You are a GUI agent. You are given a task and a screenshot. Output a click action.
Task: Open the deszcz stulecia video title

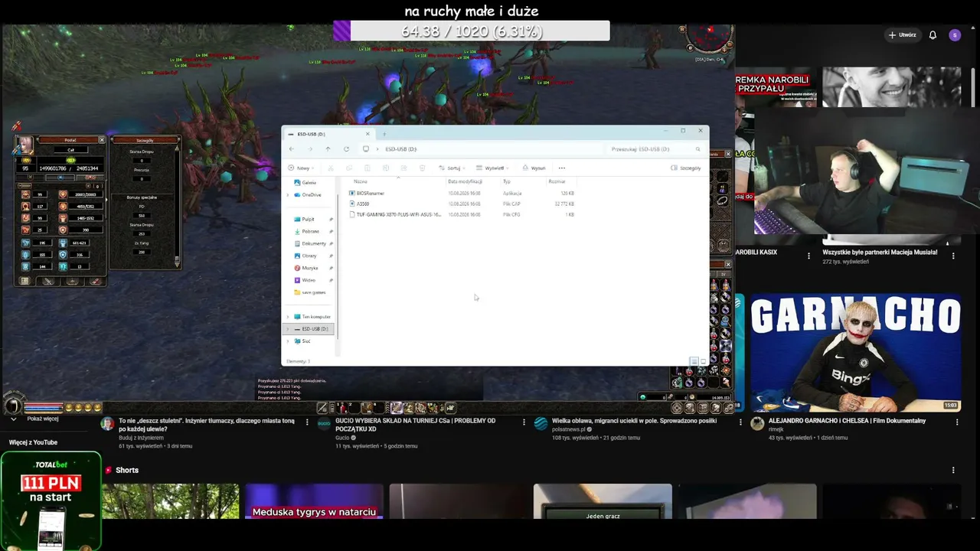click(206, 425)
